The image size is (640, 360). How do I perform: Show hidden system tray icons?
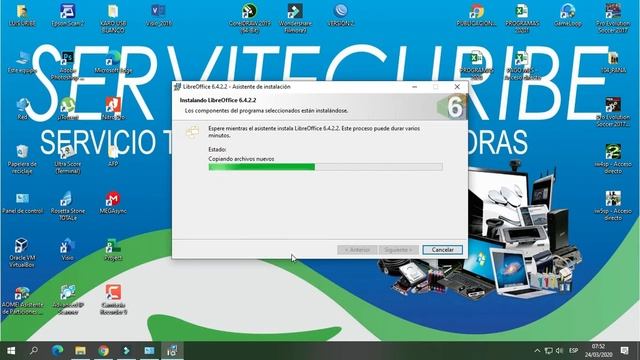coord(537,351)
